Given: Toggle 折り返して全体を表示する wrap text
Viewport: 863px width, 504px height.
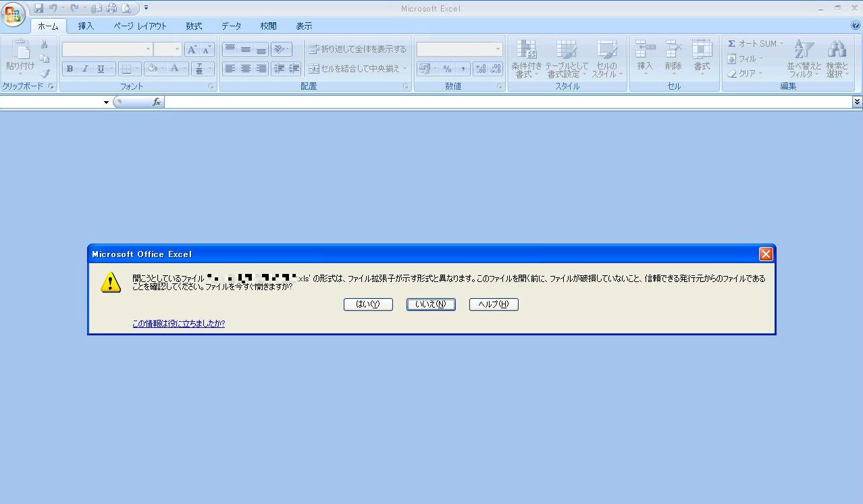Looking at the screenshot, I should click(358, 49).
